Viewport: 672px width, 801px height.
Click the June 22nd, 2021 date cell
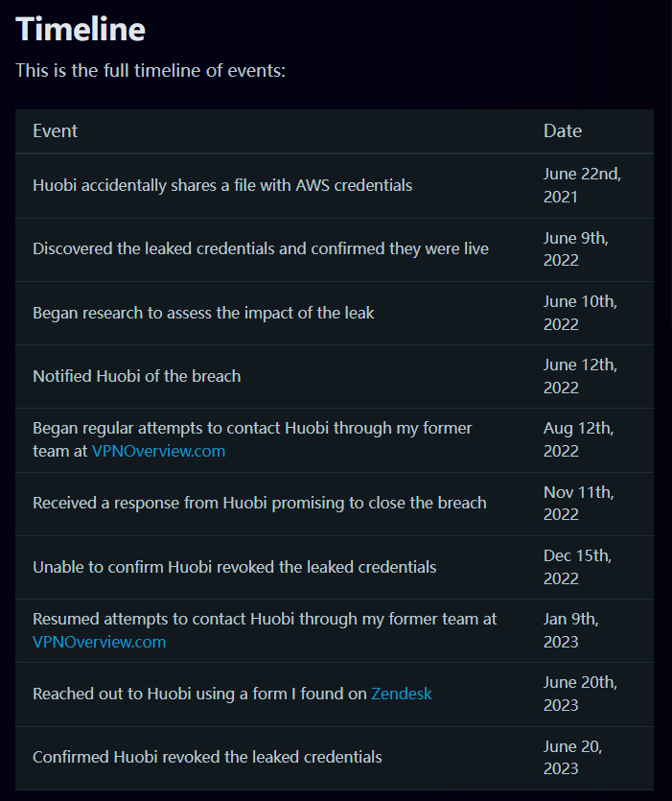[x=582, y=185]
